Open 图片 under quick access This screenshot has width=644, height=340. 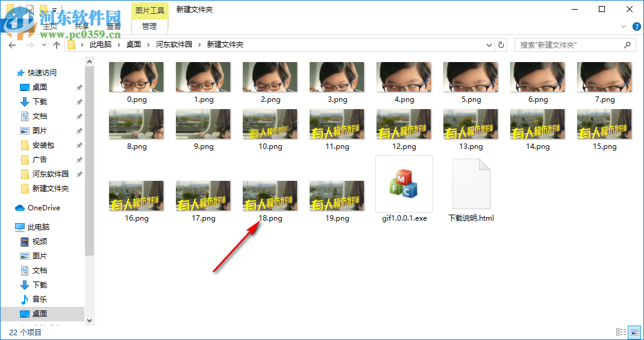[39, 131]
